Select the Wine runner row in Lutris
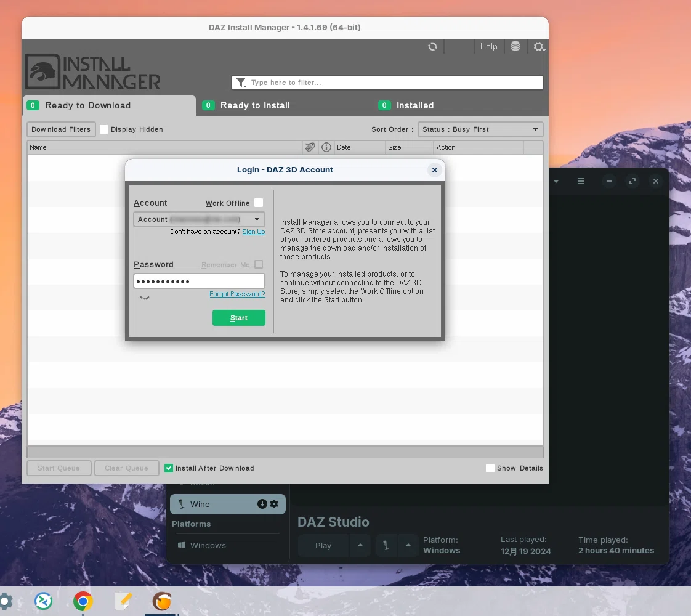This screenshot has height=616, width=691. point(228,504)
